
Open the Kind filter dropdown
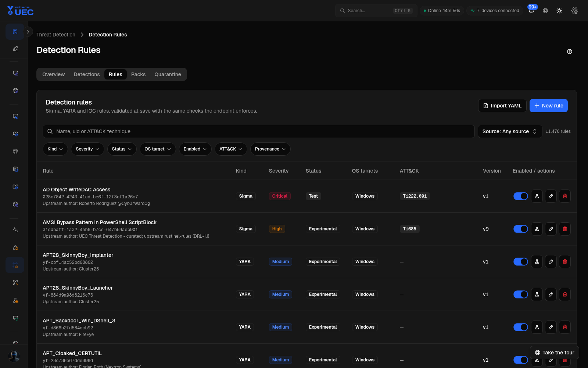[x=55, y=149]
